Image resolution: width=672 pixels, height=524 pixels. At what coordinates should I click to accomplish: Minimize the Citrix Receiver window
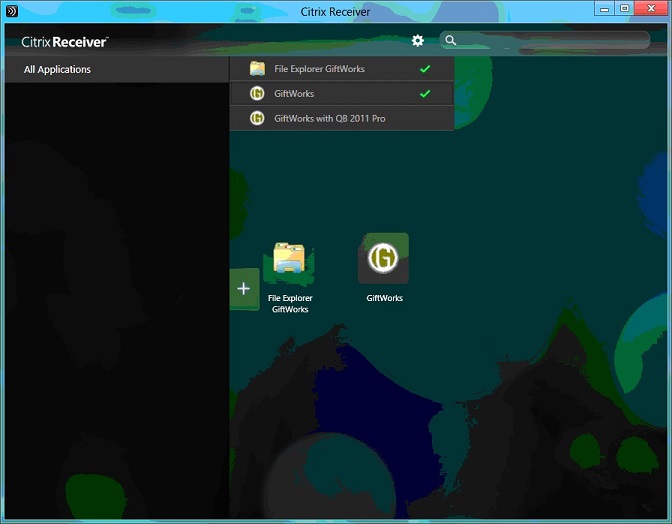(605, 9)
